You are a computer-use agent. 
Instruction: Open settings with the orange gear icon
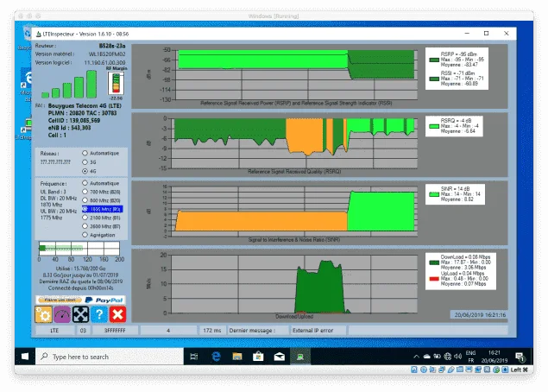[44, 314]
